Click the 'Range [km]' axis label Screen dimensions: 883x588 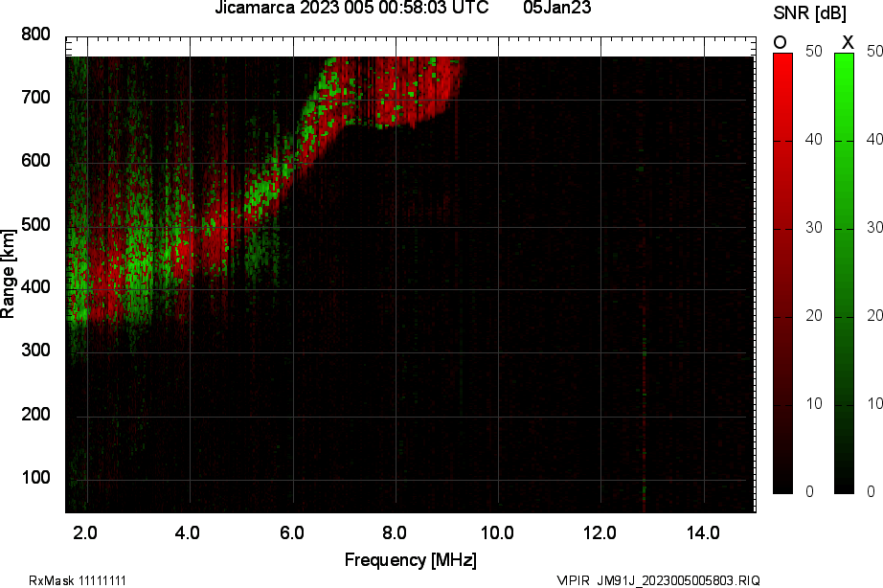click(8, 274)
